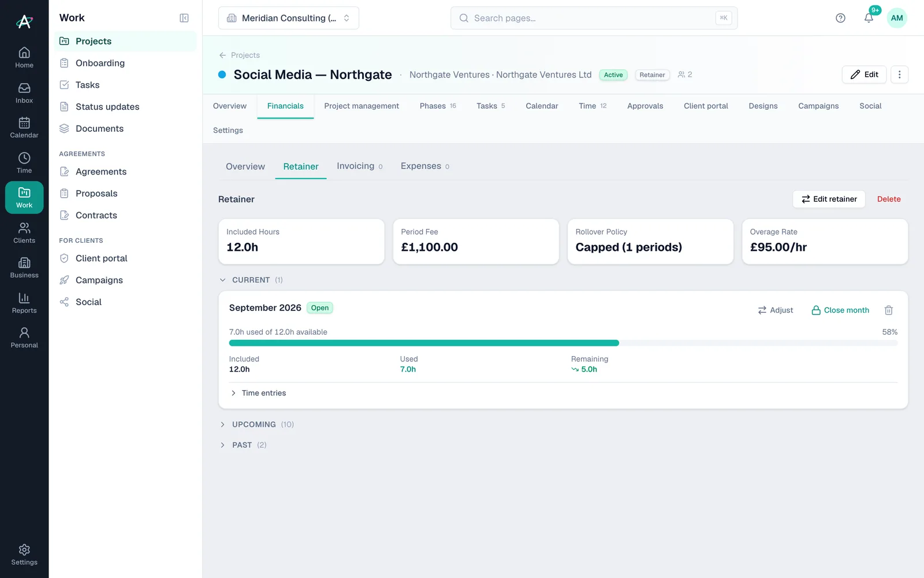Go to Calendar in the rail
This screenshot has width=924, height=578.
(24, 128)
